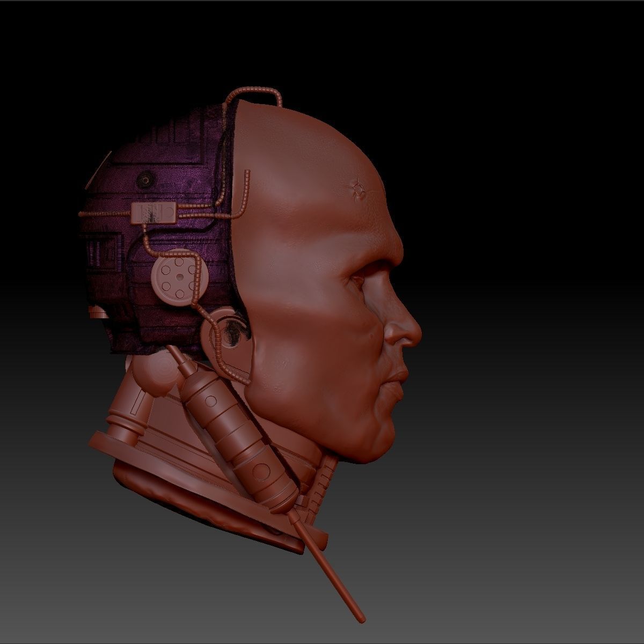
Task: Select the scar on the forehead
Action: pos(358,187)
